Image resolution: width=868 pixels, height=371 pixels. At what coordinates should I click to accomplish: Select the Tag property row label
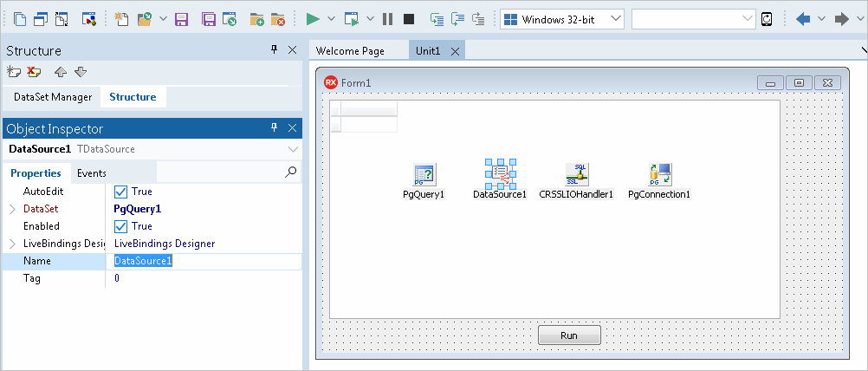click(x=31, y=278)
